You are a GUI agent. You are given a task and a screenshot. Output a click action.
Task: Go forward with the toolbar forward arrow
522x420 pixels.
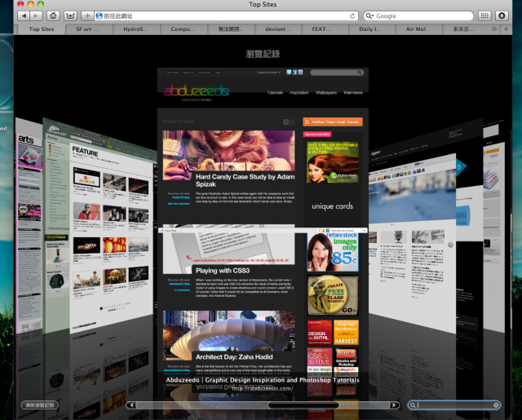36,15
